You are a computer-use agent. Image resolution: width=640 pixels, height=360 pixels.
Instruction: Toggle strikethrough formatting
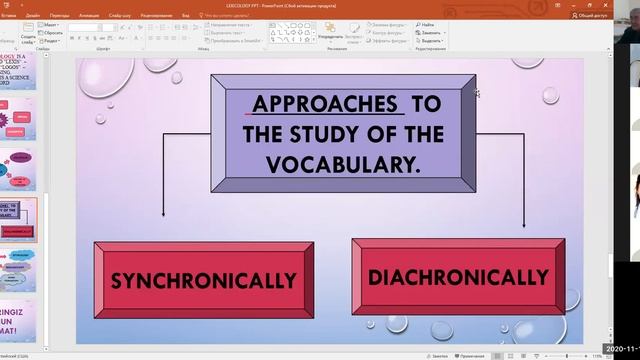102,38
